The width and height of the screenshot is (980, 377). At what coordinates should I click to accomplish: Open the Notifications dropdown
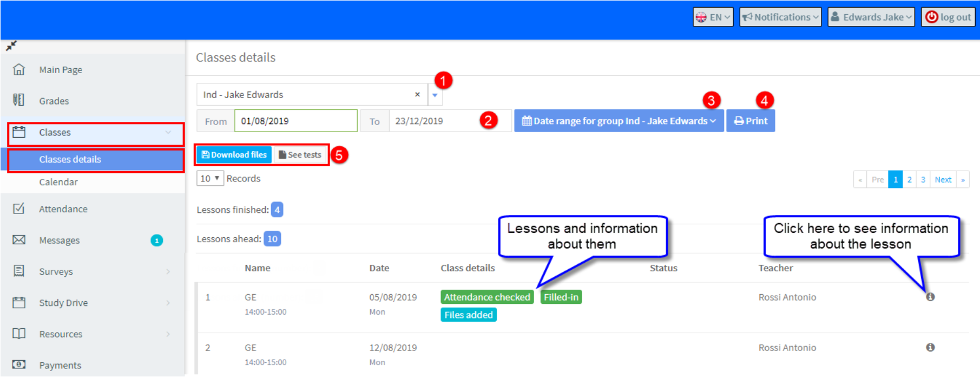pos(780,17)
